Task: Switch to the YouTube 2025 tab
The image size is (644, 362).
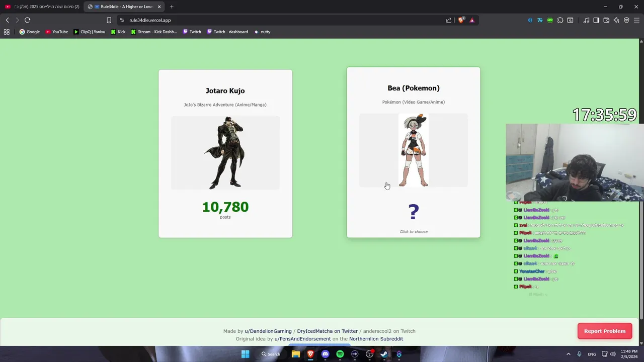Action: pos(41,7)
